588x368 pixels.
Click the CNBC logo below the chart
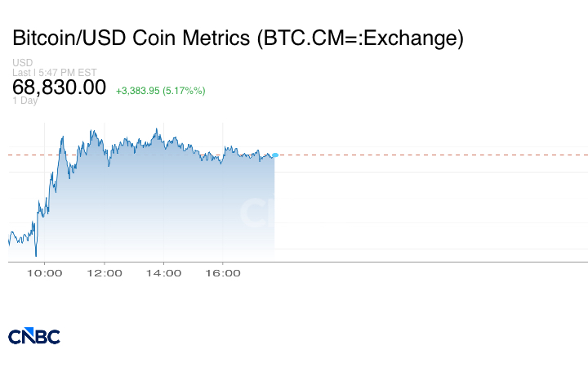pos(33,336)
